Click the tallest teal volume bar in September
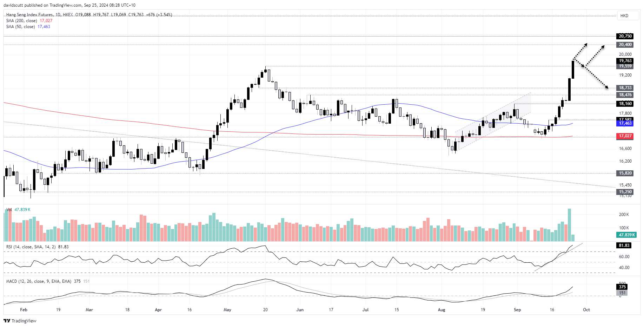Image resolution: width=644 pixels, height=327 pixels. tap(569, 225)
